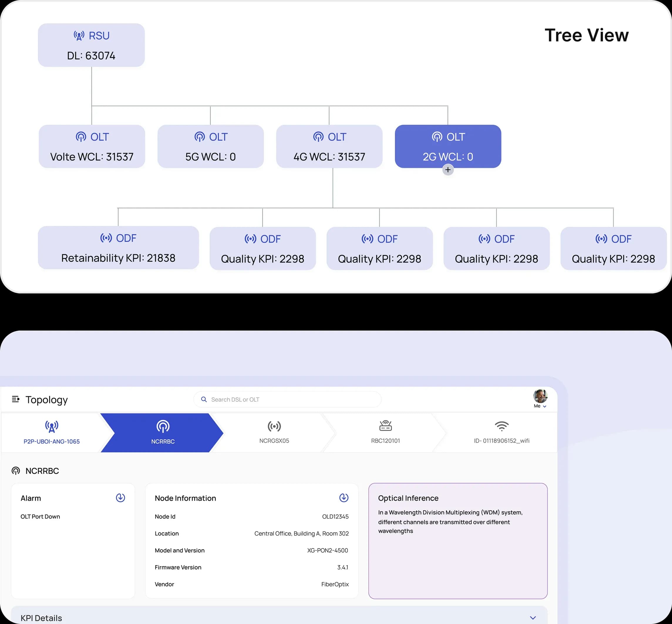The height and width of the screenshot is (624, 672).
Task: Open the Me profile dropdown
Action: tap(540, 406)
